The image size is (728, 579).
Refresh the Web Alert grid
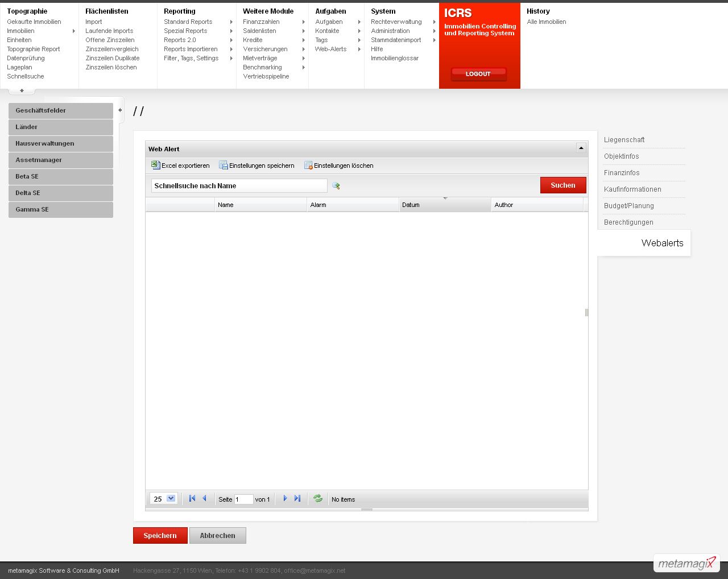318,498
